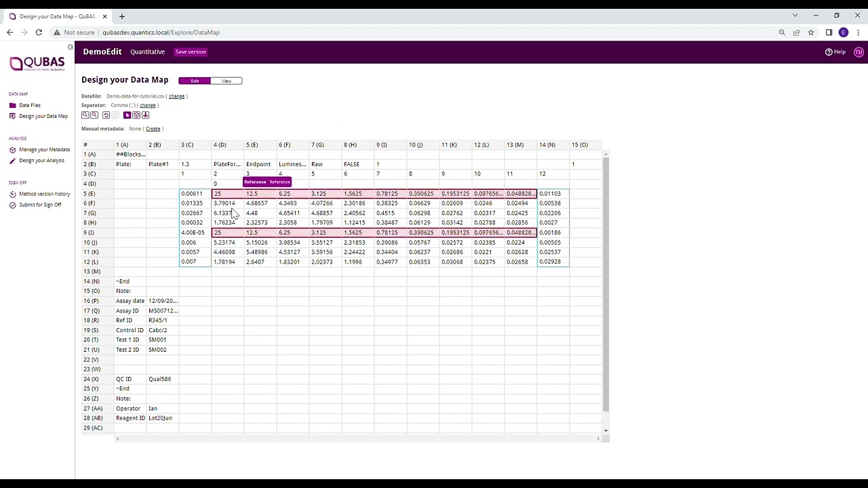Click the cell containing MS00712
868x488 pixels.
(x=163, y=311)
